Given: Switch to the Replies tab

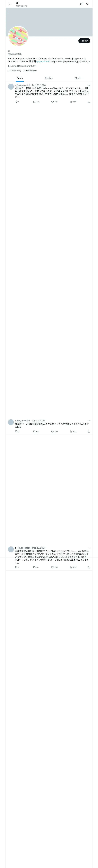Looking at the screenshot, I should tap(49, 78).
